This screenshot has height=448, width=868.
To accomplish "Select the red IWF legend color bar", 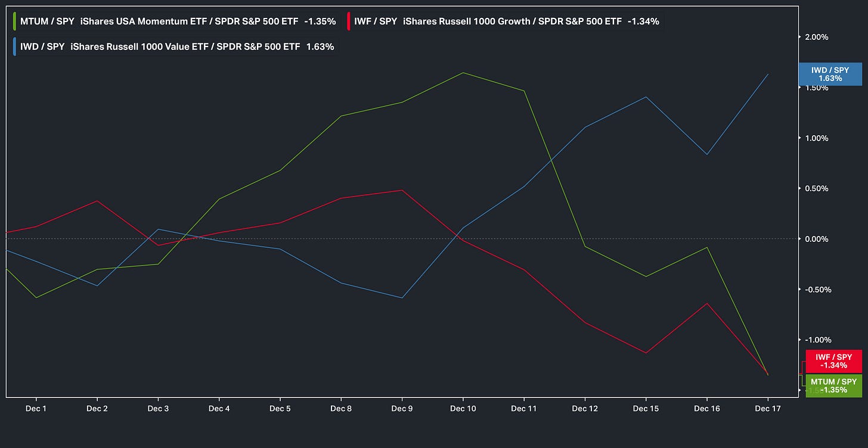I will tap(349, 21).
